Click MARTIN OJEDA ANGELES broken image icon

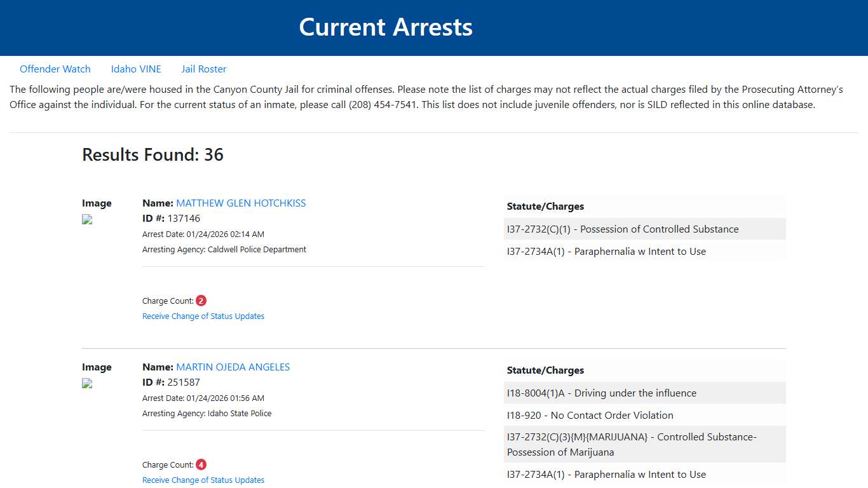pos(86,383)
